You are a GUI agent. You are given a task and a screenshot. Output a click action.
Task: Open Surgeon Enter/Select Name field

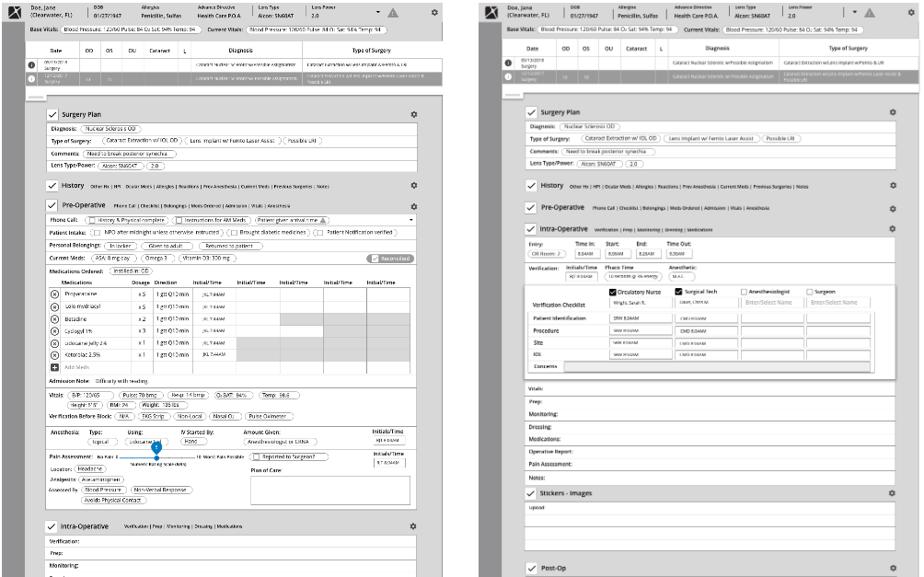838,303
